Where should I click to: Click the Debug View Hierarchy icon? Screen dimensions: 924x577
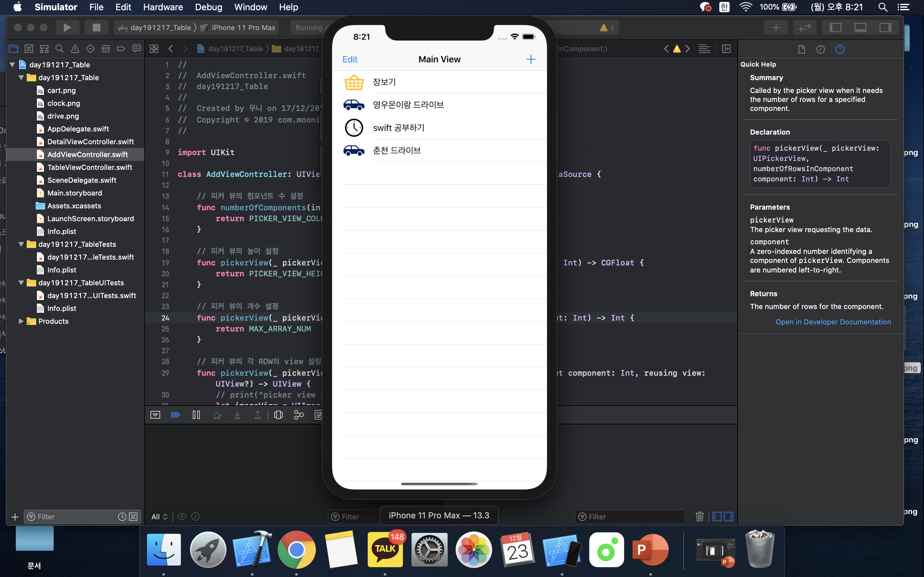(x=278, y=415)
